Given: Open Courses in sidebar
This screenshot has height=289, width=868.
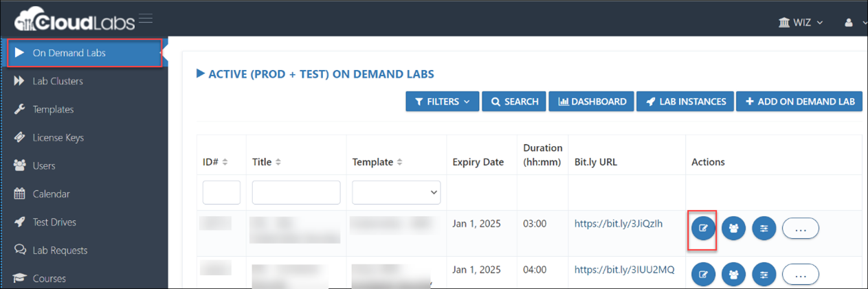Looking at the screenshot, I should pyautogui.click(x=49, y=278).
